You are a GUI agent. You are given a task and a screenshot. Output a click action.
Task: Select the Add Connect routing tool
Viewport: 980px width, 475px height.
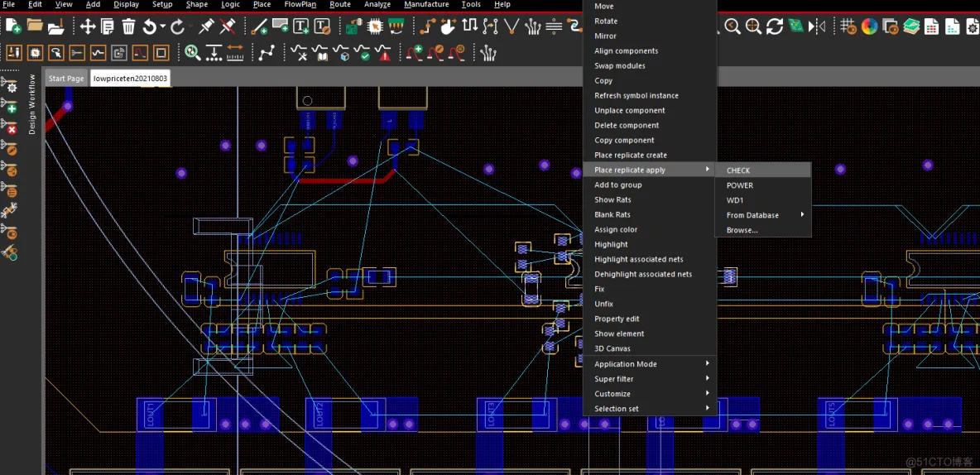[428, 26]
